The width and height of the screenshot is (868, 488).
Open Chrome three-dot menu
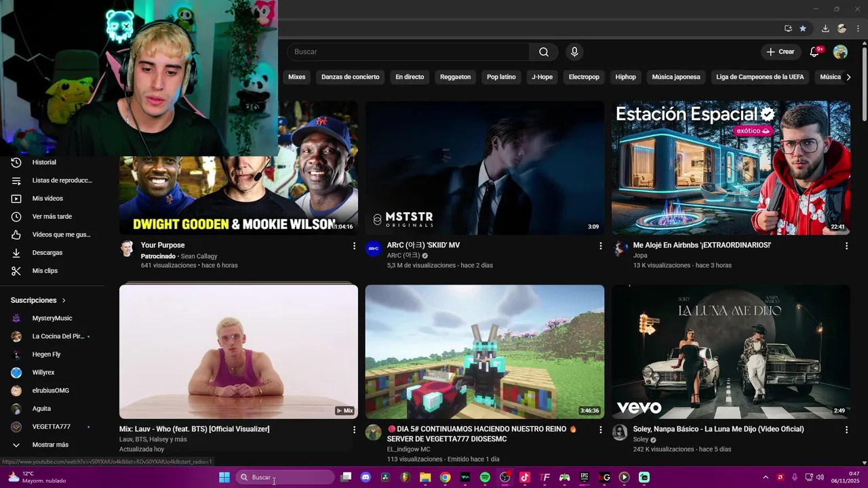point(858,28)
